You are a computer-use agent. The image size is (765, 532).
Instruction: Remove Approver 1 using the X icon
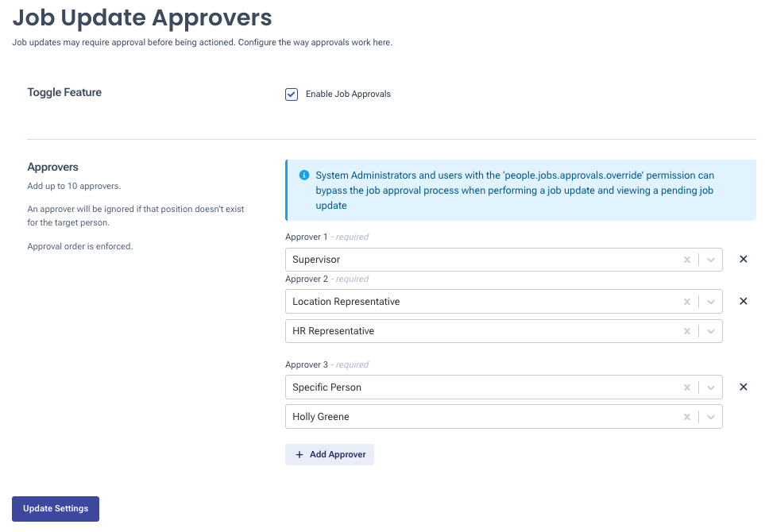(x=744, y=259)
